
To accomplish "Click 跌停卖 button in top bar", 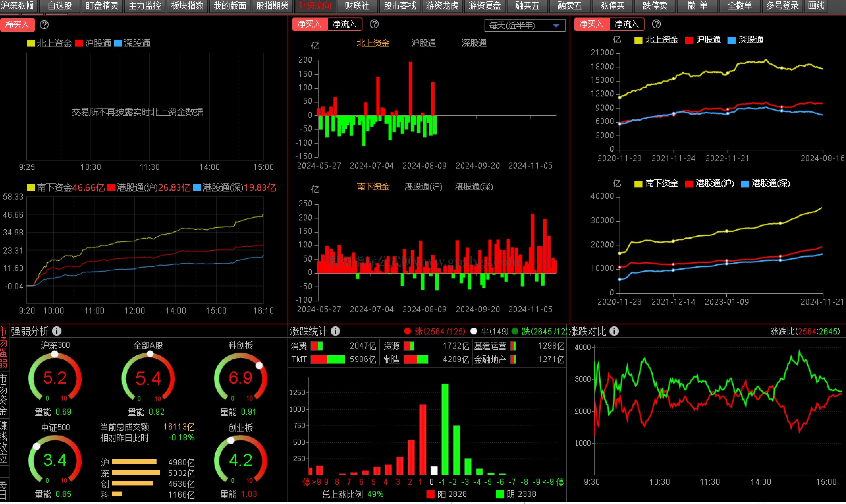I will (655, 6).
